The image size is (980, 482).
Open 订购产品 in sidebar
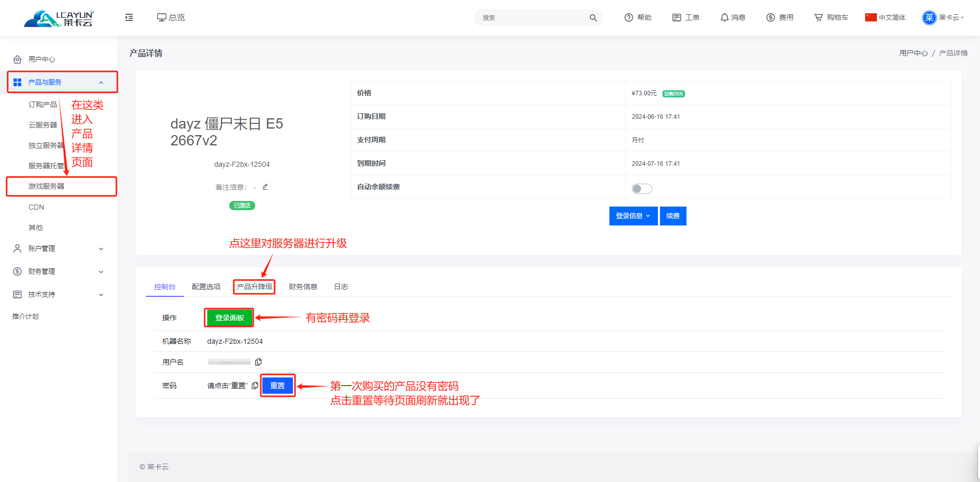click(43, 105)
